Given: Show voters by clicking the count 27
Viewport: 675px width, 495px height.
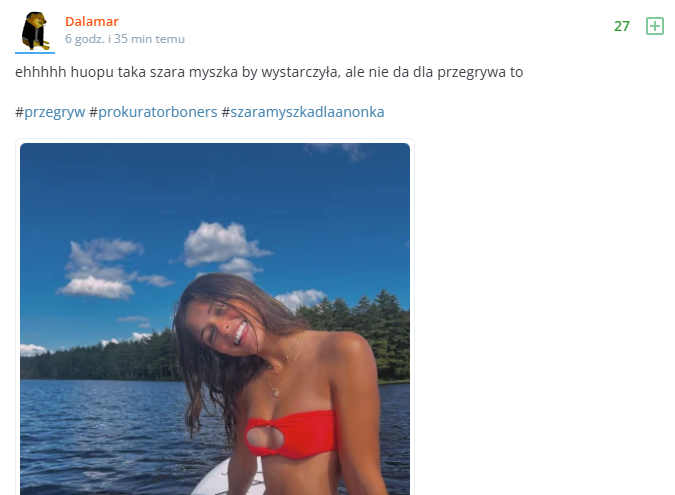Looking at the screenshot, I should [x=622, y=26].
